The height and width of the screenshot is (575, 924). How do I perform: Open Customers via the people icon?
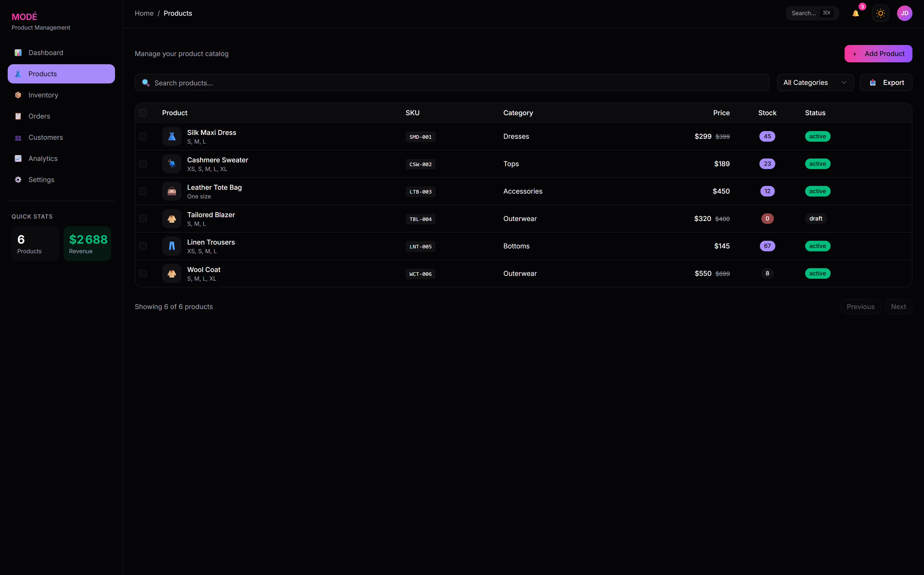(x=18, y=137)
